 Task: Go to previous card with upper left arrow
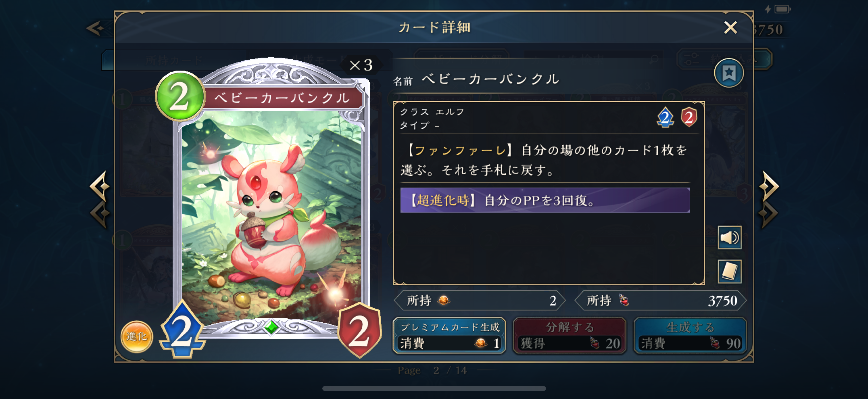[100, 186]
